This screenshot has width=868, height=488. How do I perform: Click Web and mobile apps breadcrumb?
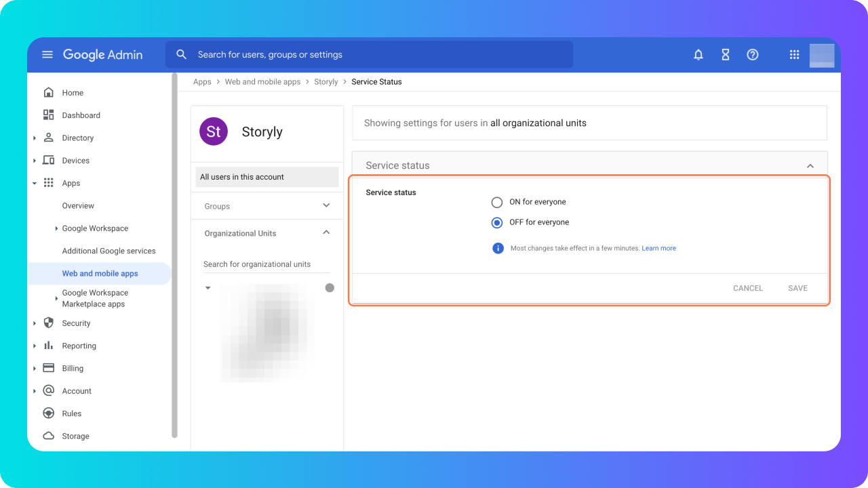[262, 82]
